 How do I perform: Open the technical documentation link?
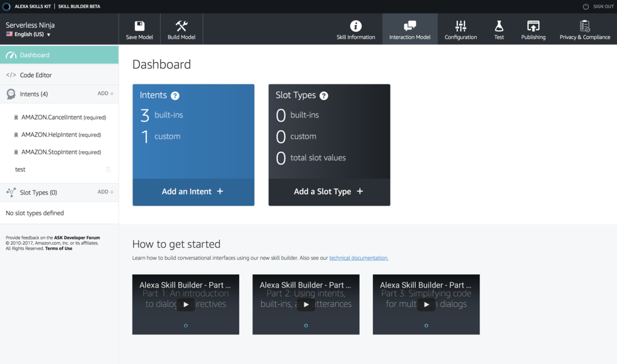359,258
